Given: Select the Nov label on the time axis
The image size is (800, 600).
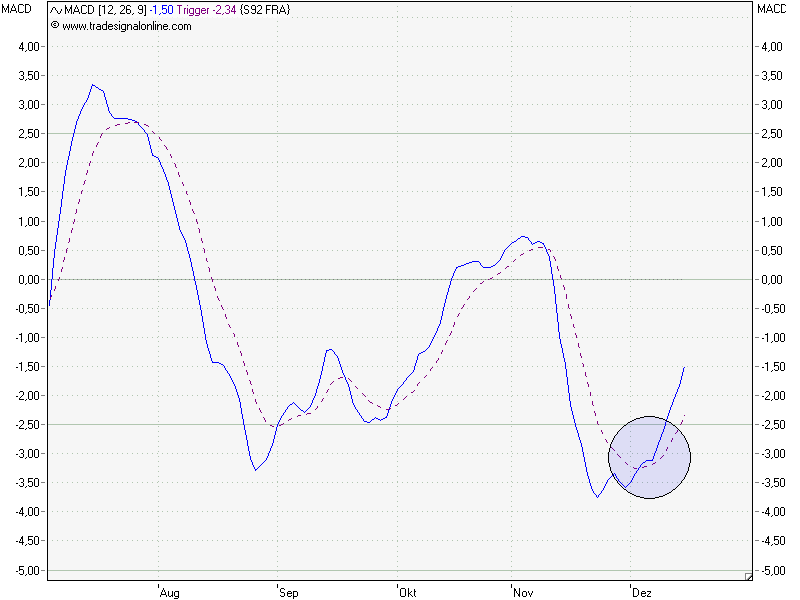Looking at the screenshot, I should pos(524,592).
